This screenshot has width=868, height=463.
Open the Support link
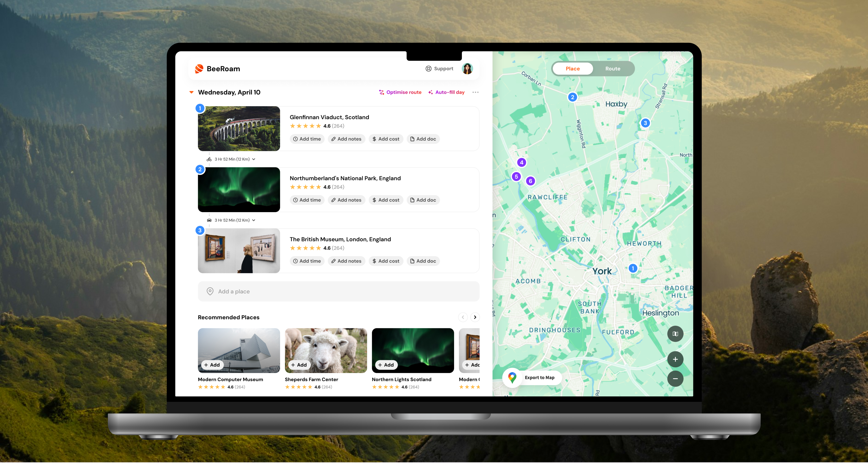(x=439, y=69)
